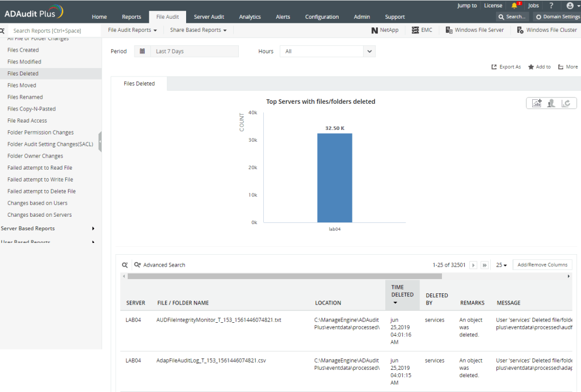Click Export As link

[506, 67]
